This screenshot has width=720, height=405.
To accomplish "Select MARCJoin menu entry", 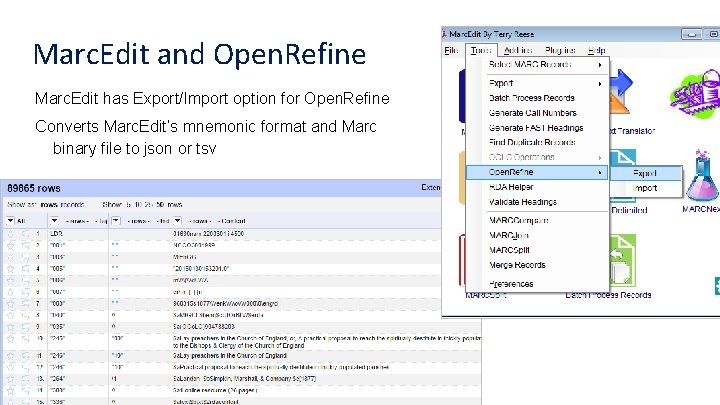I will [509, 235].
